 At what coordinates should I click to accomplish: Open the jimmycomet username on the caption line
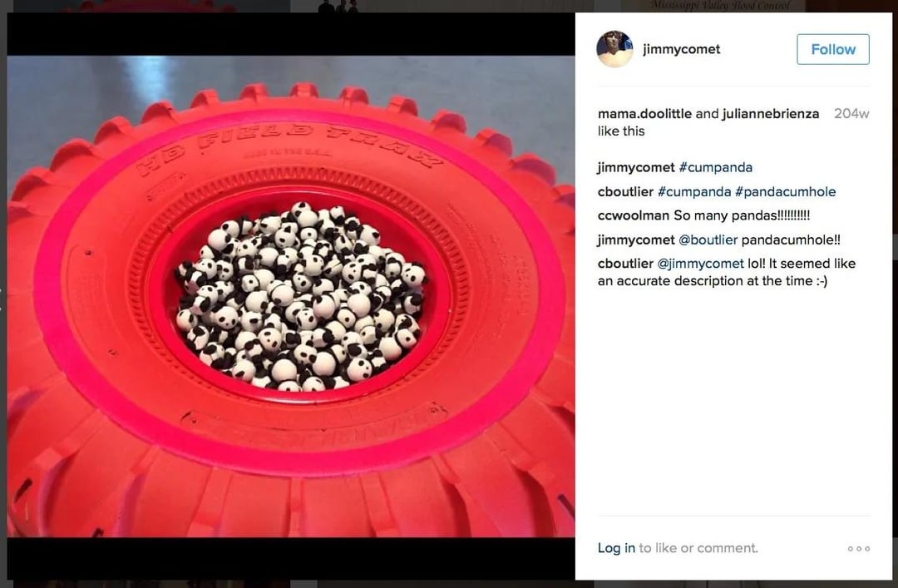tap(636, 167)
